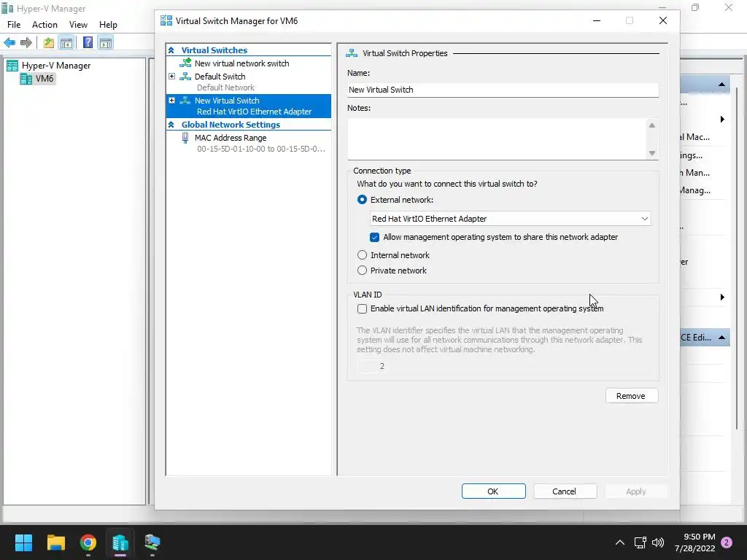Image resolution: width=747 pixels, height=560 pixels.
Task: Click the Server Manager taskbar icon
Action: click(x=152, y=542)
